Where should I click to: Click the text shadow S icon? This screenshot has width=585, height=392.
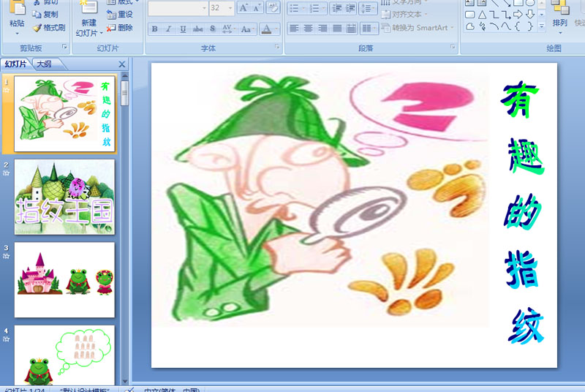[x=212, y=29]
